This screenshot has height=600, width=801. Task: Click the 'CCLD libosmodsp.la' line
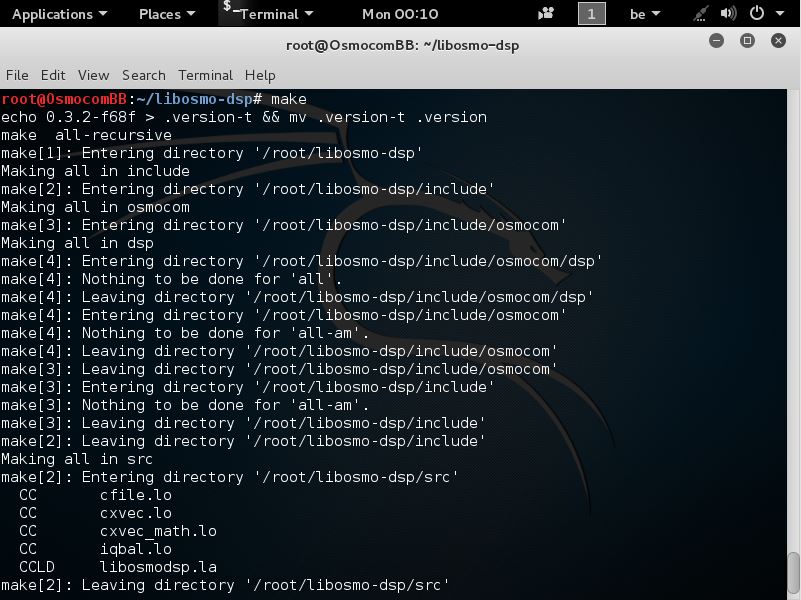pyautogui.click(x=118, y=567)
